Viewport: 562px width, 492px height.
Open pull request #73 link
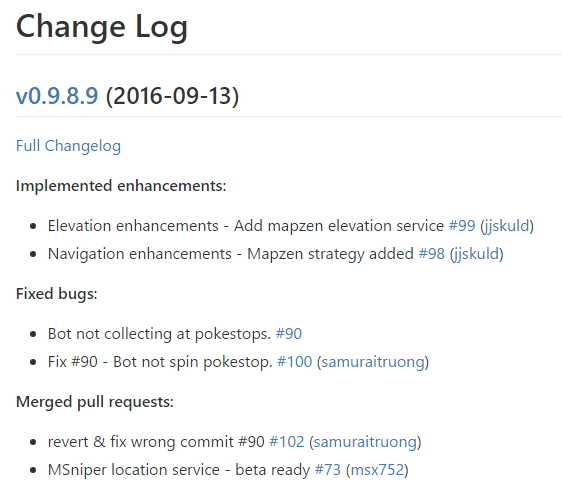(x=328, y=469)
